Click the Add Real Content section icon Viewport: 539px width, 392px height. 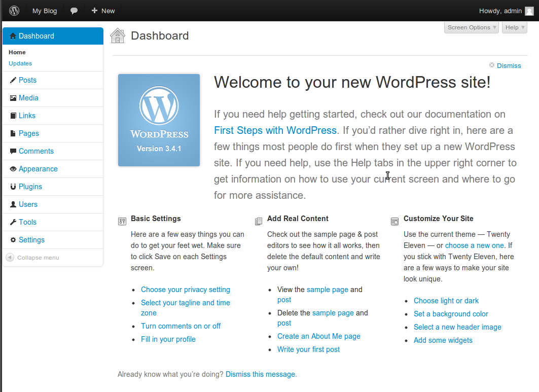tap(259, 221)
